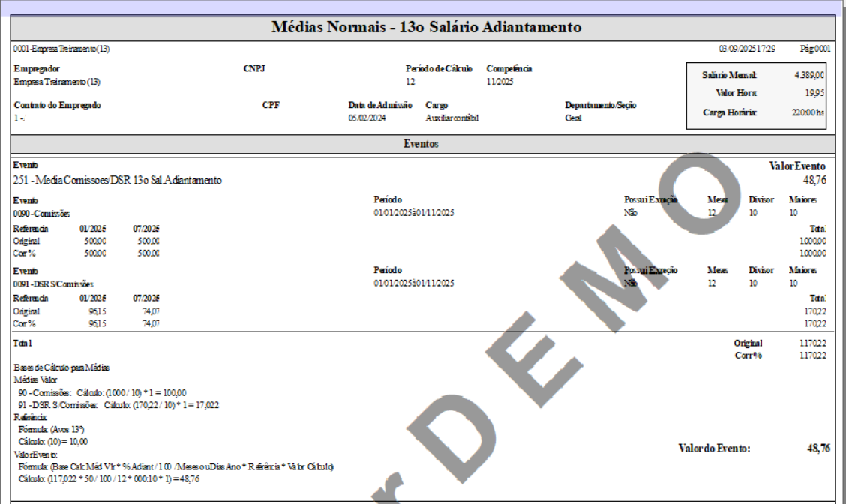The image size is (846, 504).
Task: Click the Salário Mensal value 4.389,00
Action: pos(809,75)
